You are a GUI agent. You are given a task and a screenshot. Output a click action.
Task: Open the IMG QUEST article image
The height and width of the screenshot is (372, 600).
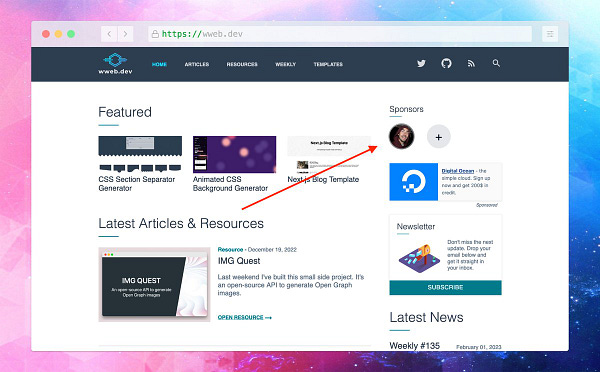pyautogui.click(x=154, y=284)
